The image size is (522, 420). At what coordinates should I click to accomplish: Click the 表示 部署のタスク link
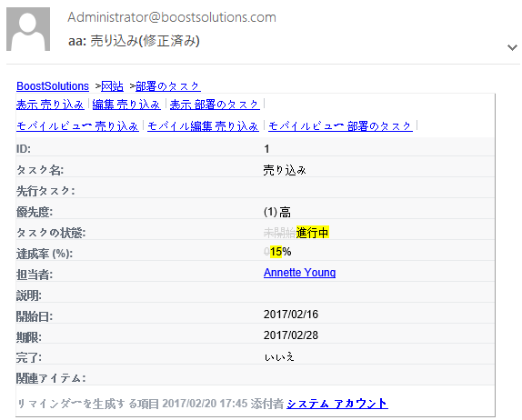[x=215, y=105]
